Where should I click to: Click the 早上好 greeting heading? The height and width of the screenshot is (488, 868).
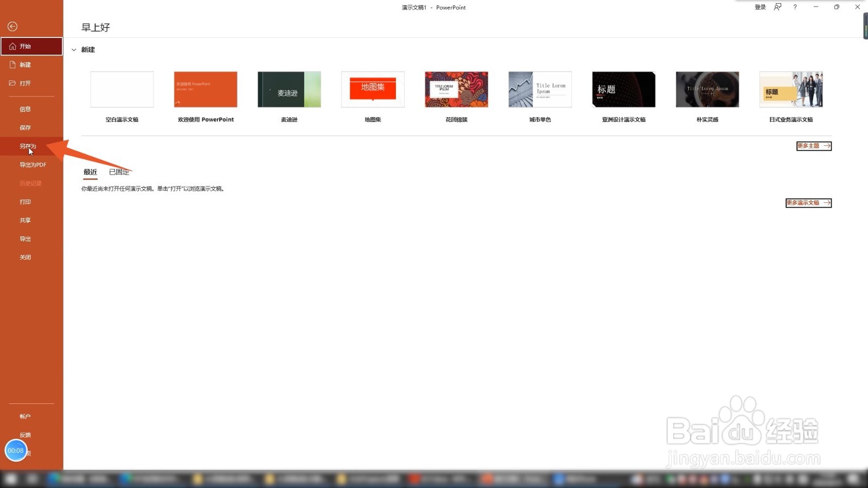pos(95,27)
